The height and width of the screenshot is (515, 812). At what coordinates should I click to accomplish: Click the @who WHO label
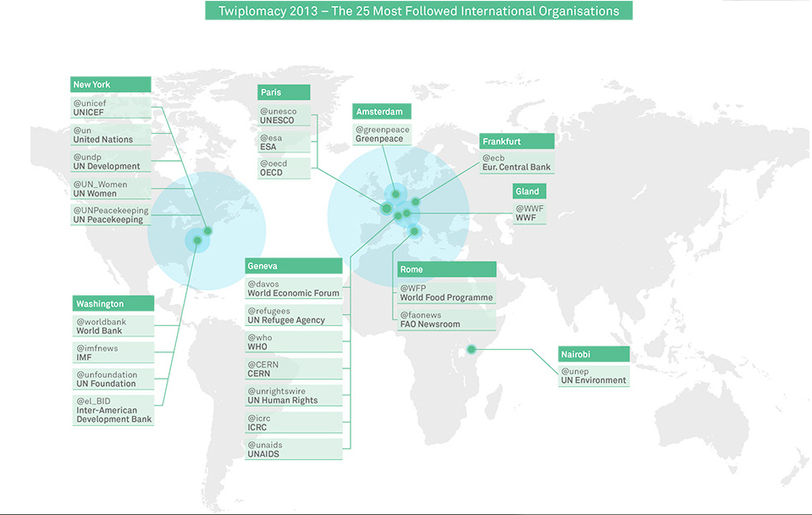(294, 342)
